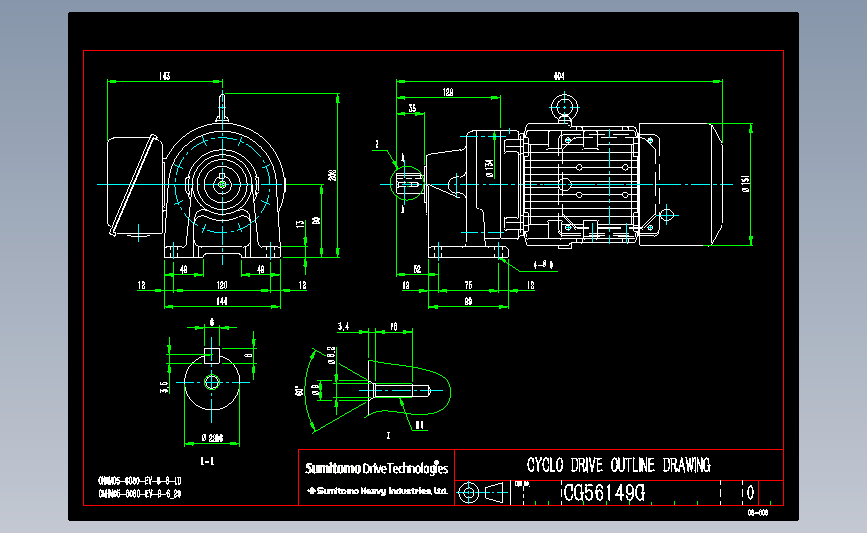Click the CYCLO DRIVE OUTLINE DRAWING title

(x=618, y=466)
